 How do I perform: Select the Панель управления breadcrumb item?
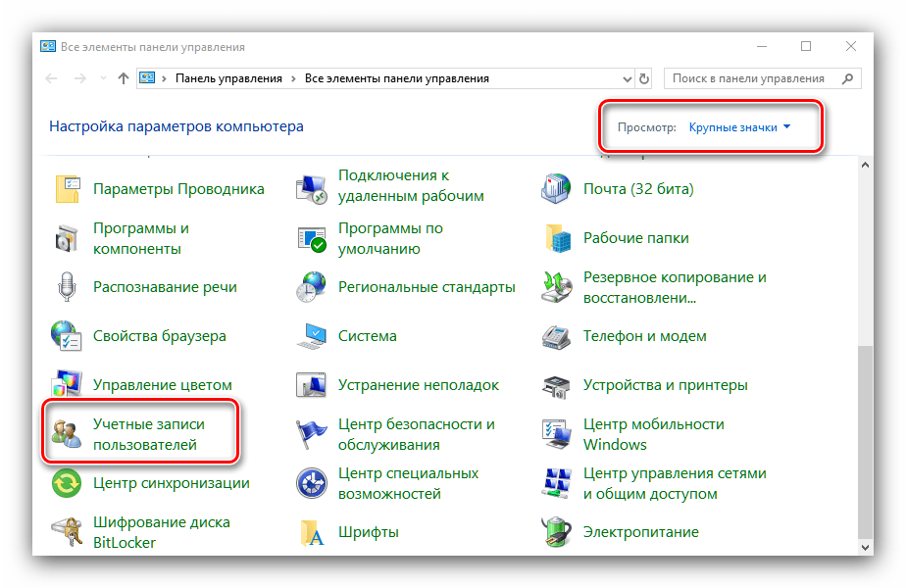pos(228,78)
